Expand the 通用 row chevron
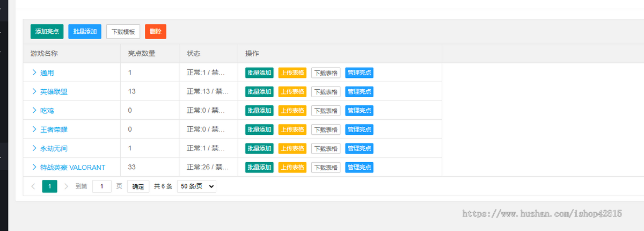This screenshot has height=231, width=644. [34, 73]
